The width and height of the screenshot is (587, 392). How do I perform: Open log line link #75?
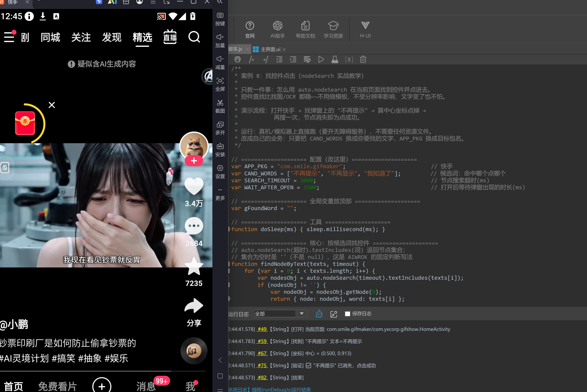click(262, 365)
